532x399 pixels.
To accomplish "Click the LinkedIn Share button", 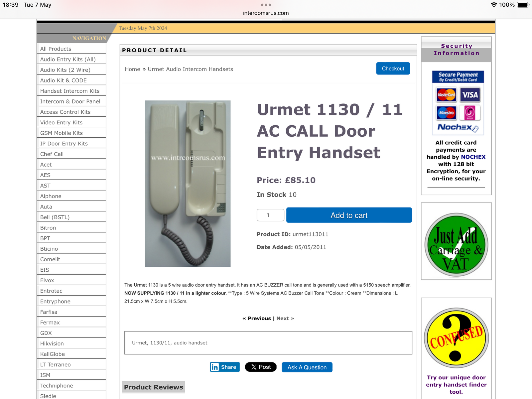I will coord(225,367).
